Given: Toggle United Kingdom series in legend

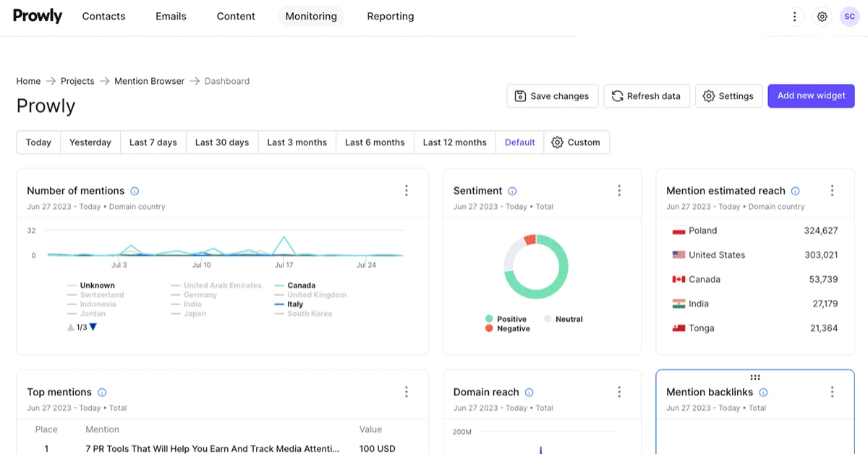Looking at the screenshot, I should (310, 295).
